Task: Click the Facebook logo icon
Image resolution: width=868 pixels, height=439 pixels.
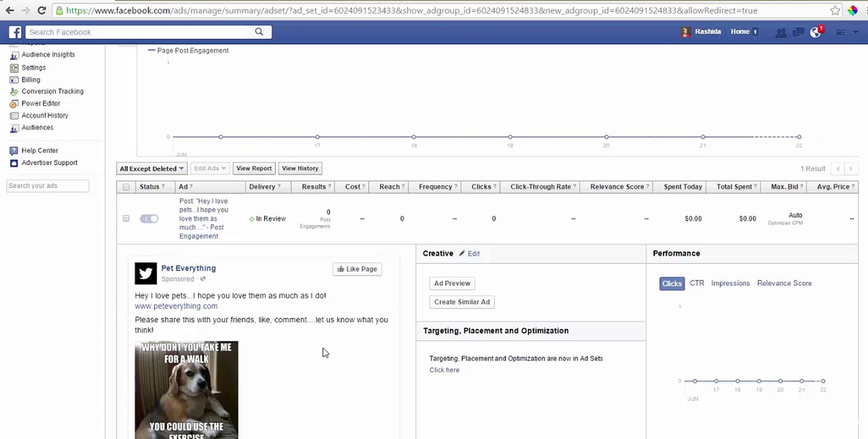Action: tap(15, 32)
